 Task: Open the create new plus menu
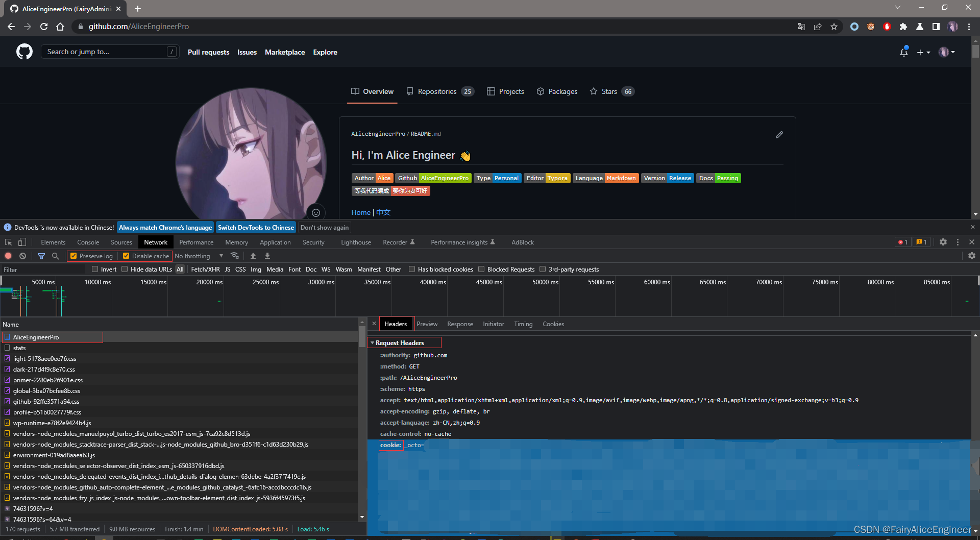point(923,52)
